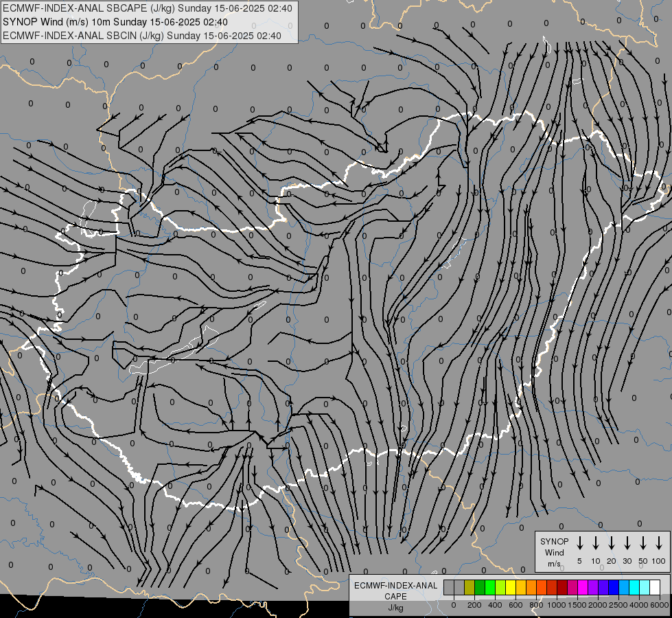The width and height of the screenshot is (672, 618).
Task: Click the wind arrow above 5 m/s
Action: click(580, 542)
